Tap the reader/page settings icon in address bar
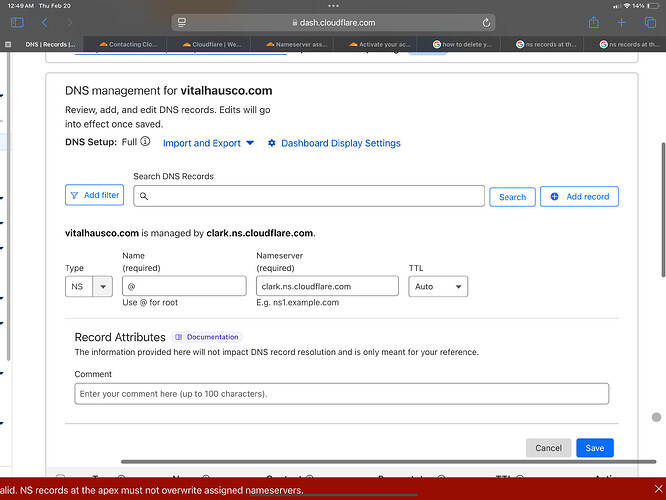This screenshot has height=500, width=666. click(x=182, y=23)
